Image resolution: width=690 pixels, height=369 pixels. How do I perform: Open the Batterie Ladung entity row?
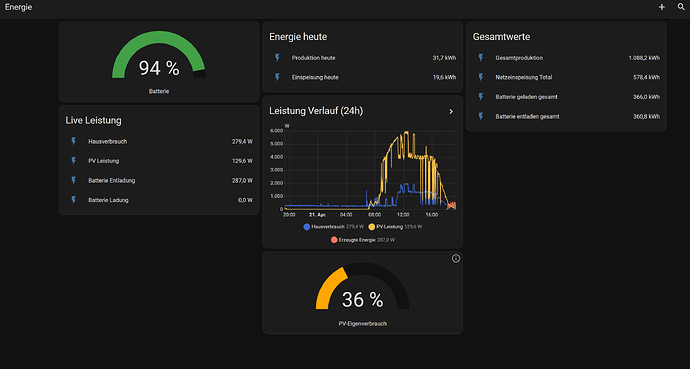(x=159, y=200)
